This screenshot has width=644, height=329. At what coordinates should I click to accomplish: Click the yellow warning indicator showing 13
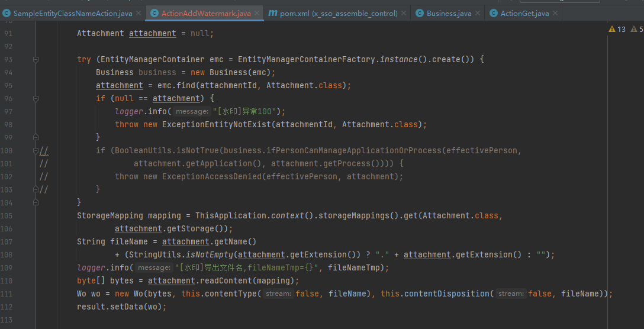click(x=617, y=29)
